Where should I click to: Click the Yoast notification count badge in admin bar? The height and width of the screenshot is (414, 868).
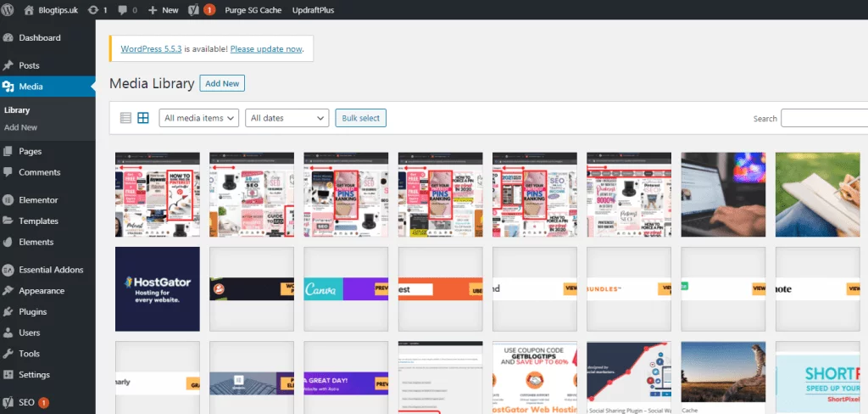click(x=209, y=10)
